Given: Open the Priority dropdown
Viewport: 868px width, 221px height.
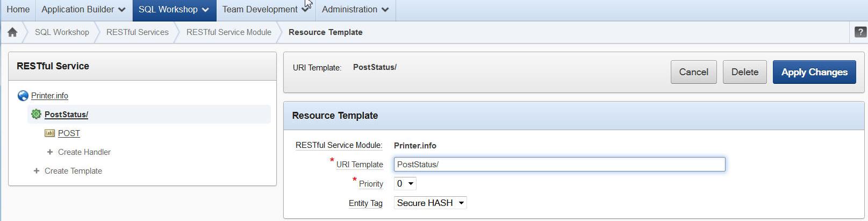Looking at the screenshot, I should tap(405, 184).
